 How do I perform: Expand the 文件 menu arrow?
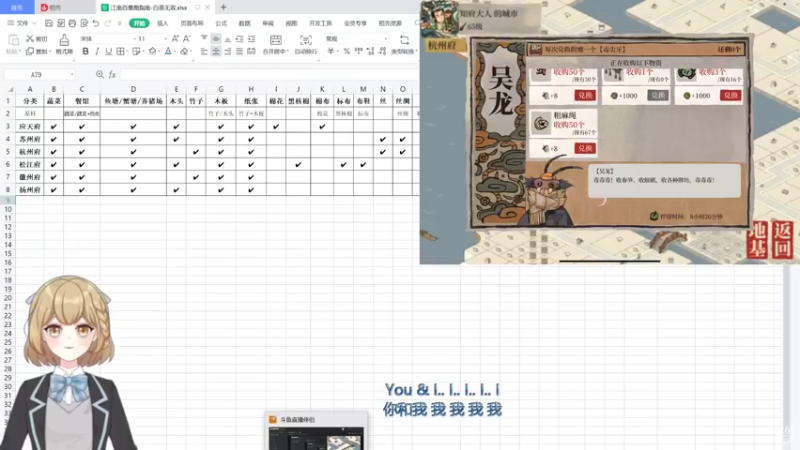(x=34, y=23)
